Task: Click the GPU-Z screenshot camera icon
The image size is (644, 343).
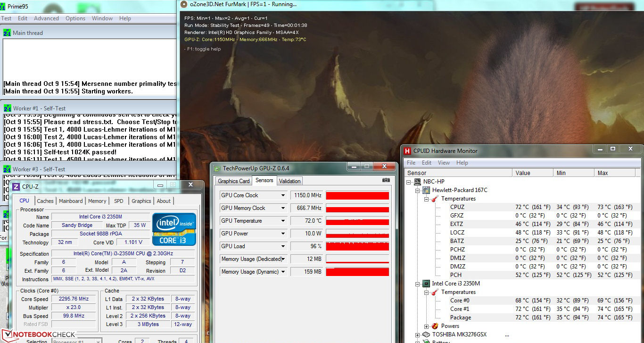Action: (x=386, y=180)
